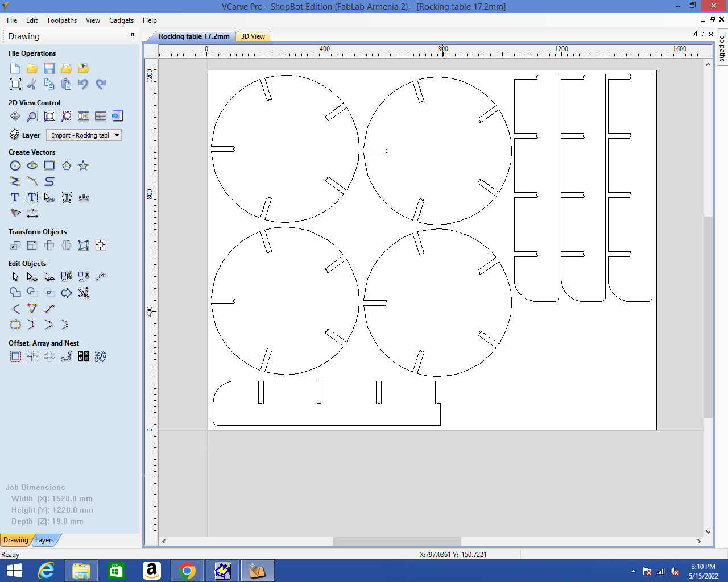Switch to the Layers tab
The image size is (728, 582).
point(44,540)
